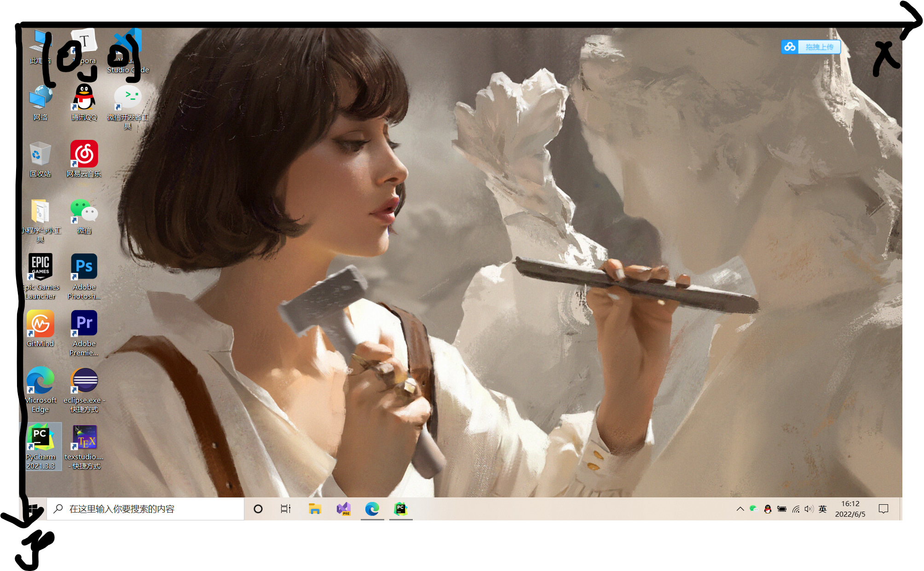Open Visual Studio Preview on taskbar
924x571 pixels.
pos(343,509)
